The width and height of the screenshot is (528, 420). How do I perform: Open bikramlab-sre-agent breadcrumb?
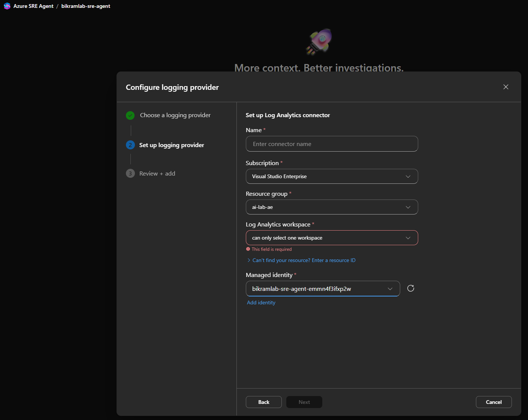tap(86, 6)
